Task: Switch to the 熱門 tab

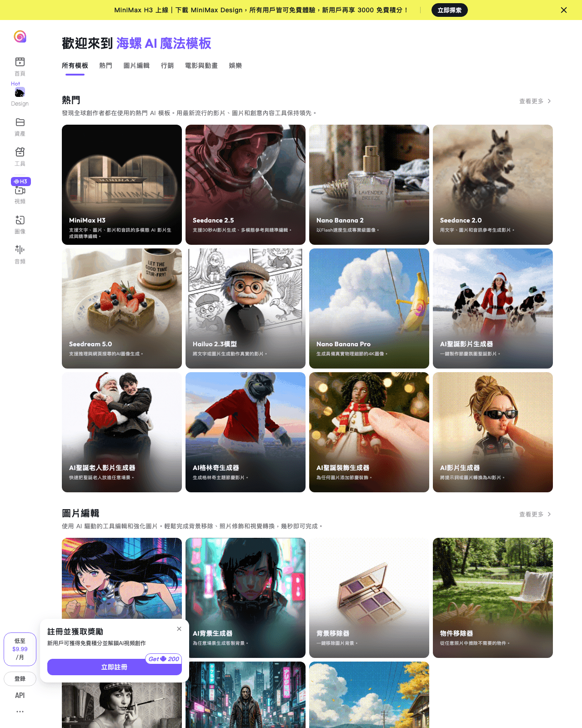Action: coord(106,66)
